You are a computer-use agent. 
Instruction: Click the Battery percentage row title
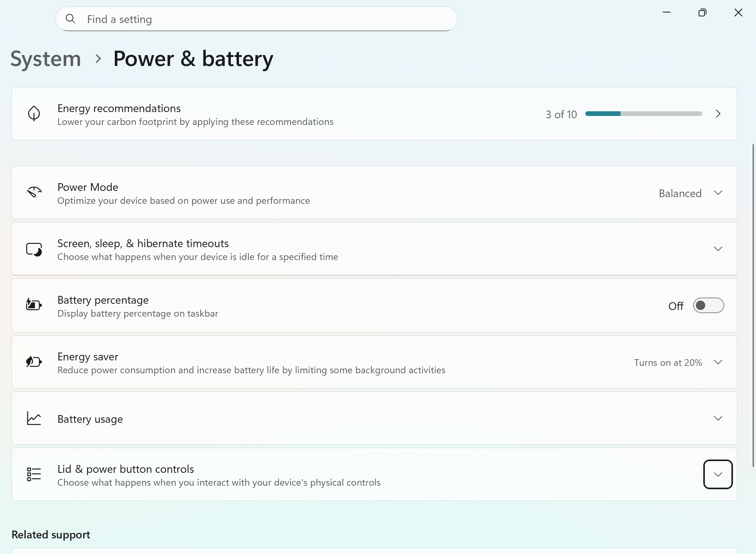coord(103,300)
